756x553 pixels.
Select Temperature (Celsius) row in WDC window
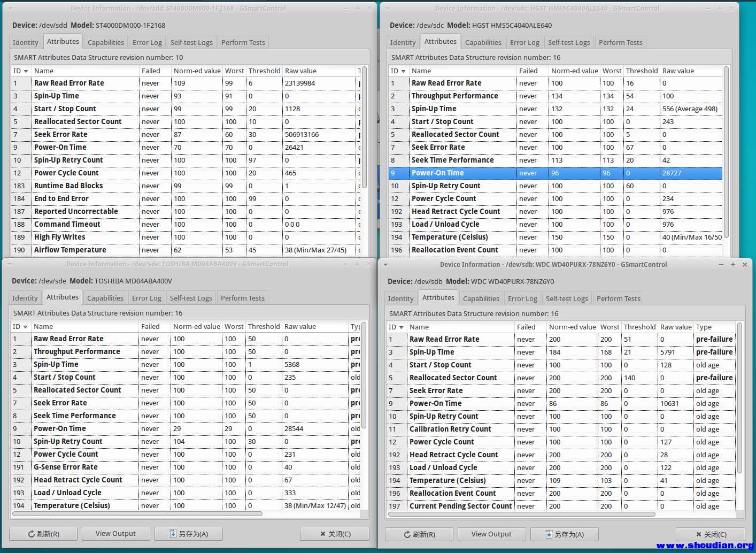tap(561, 480)
